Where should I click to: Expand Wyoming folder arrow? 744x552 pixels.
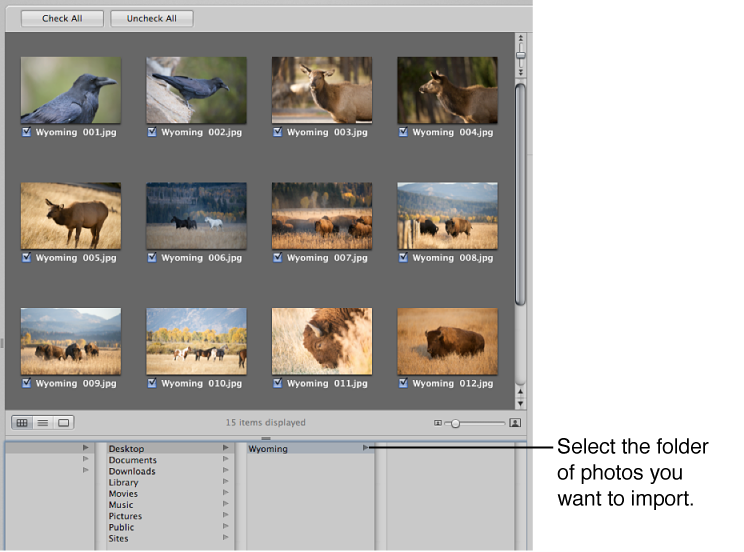click(365, 448)
